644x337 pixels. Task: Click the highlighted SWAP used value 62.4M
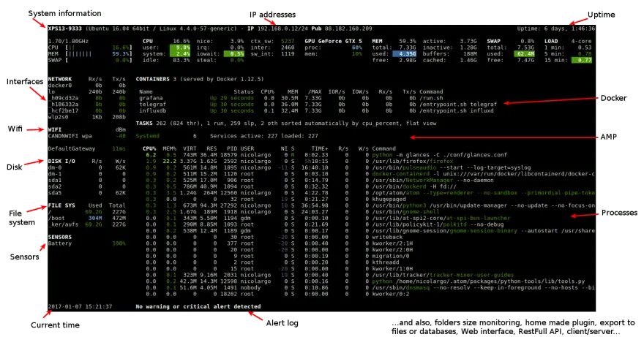(524, 54)
